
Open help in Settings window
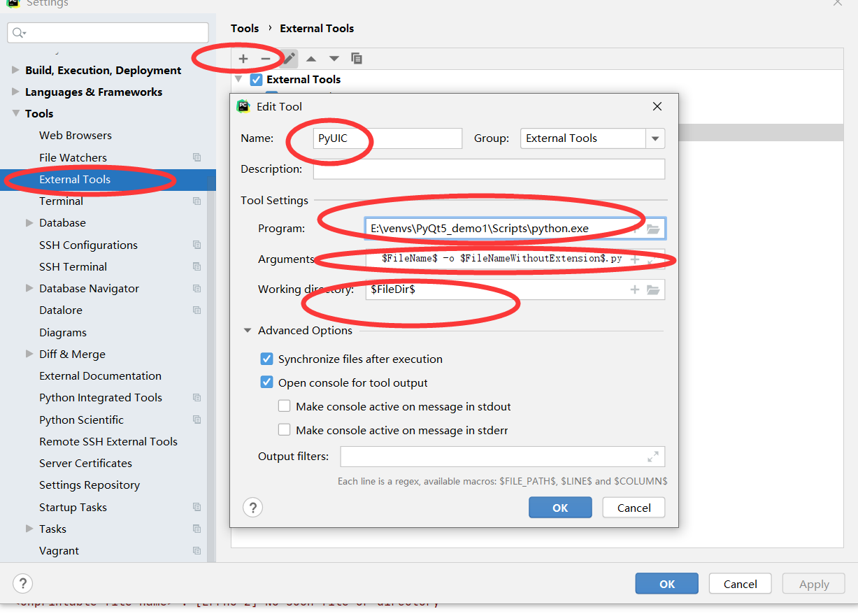(22, 583)
